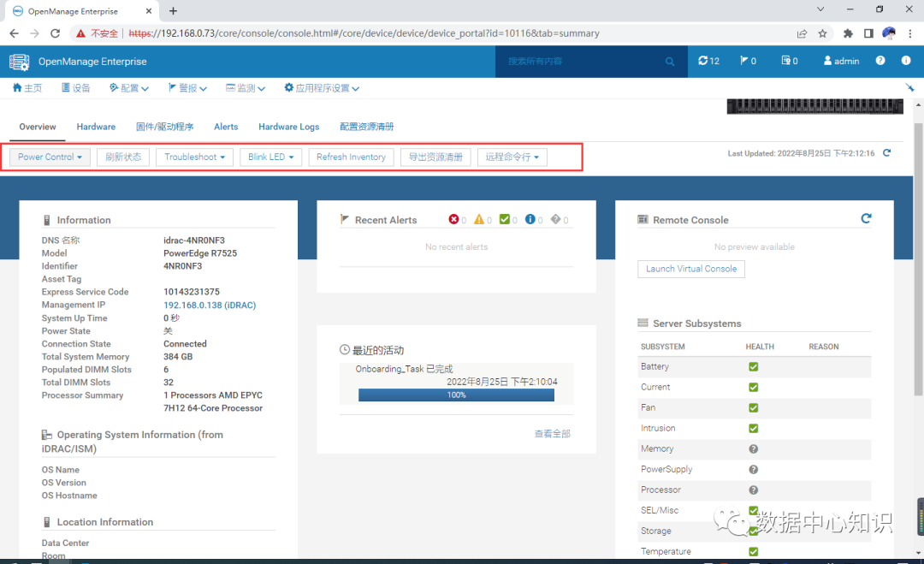The image size is (924, 564).
Task: Click the critical alerts red icon
Action: click(453, 219)
